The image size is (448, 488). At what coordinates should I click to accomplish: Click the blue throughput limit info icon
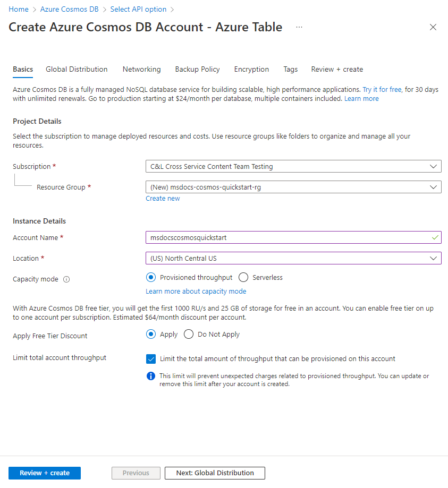[151, 376]
